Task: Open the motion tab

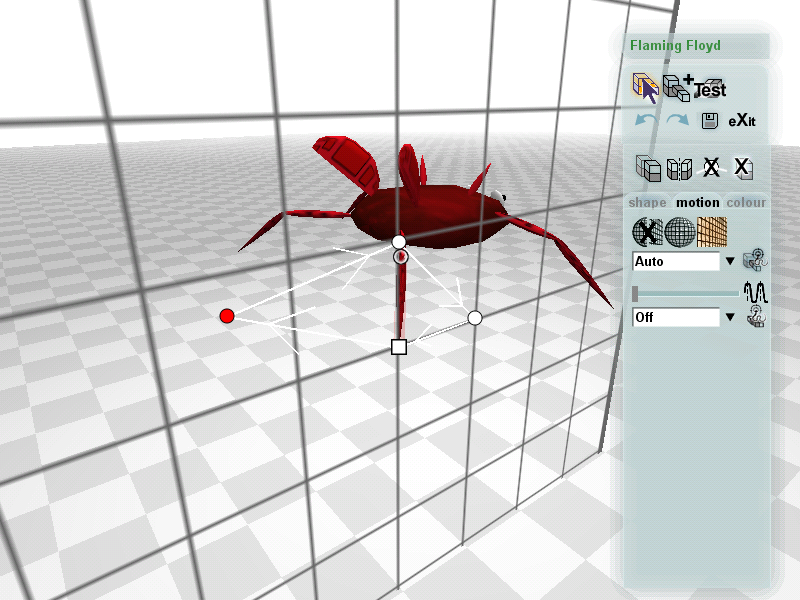Action: [697, 203]
